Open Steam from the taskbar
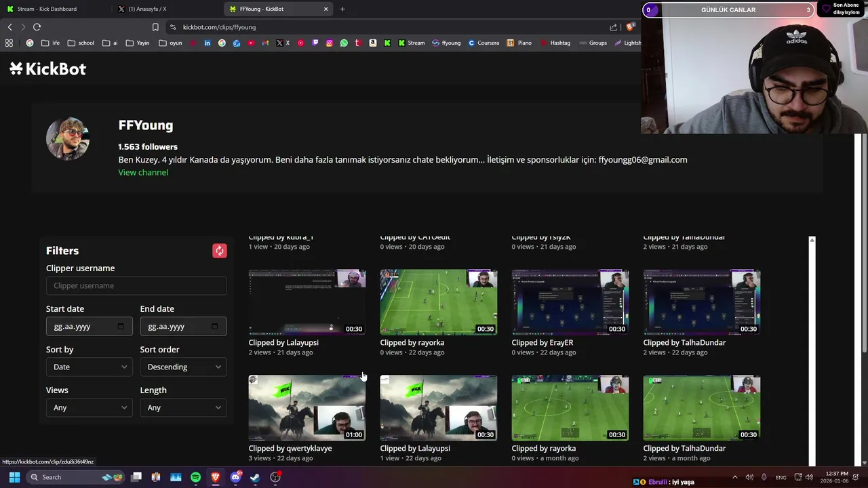This screenshot has width=868, height=488. pyautogui.click(x=255, y=477)
